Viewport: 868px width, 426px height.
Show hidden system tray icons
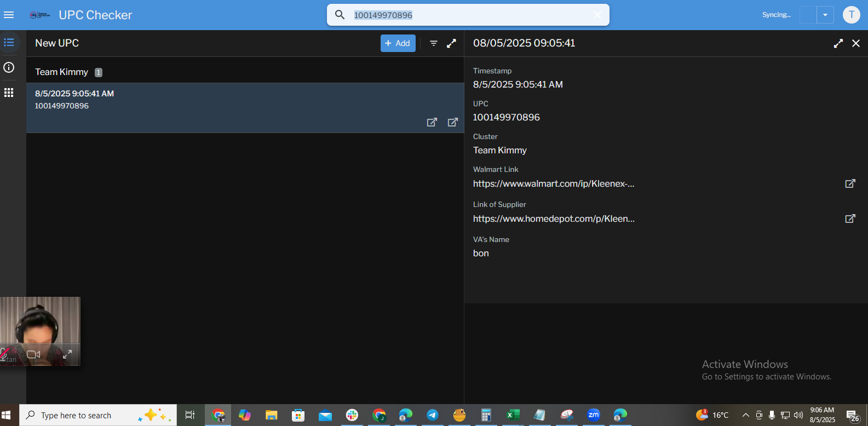point(745,415)
